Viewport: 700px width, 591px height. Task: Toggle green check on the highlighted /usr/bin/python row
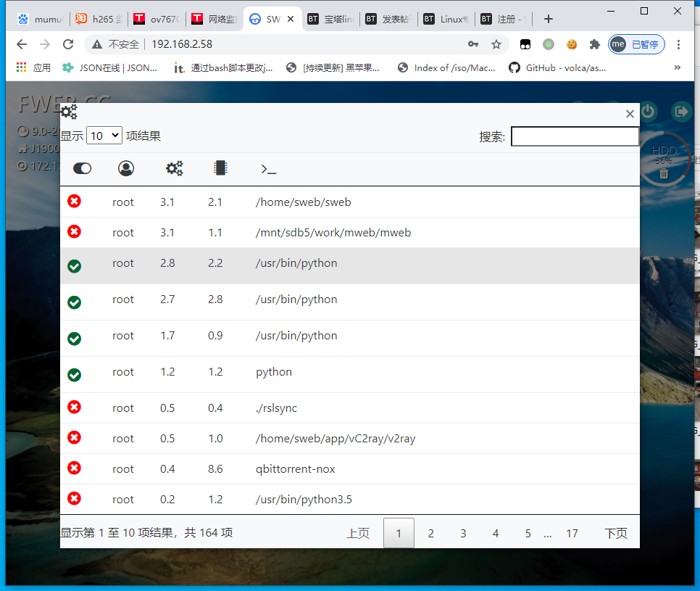coord(74,266)
